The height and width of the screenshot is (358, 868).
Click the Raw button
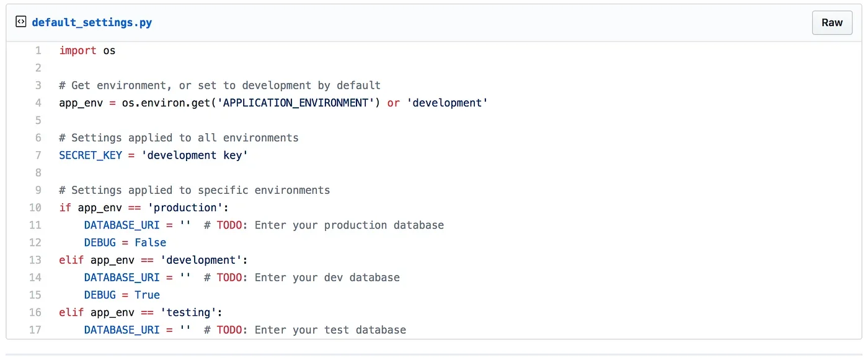coord(832,22)
